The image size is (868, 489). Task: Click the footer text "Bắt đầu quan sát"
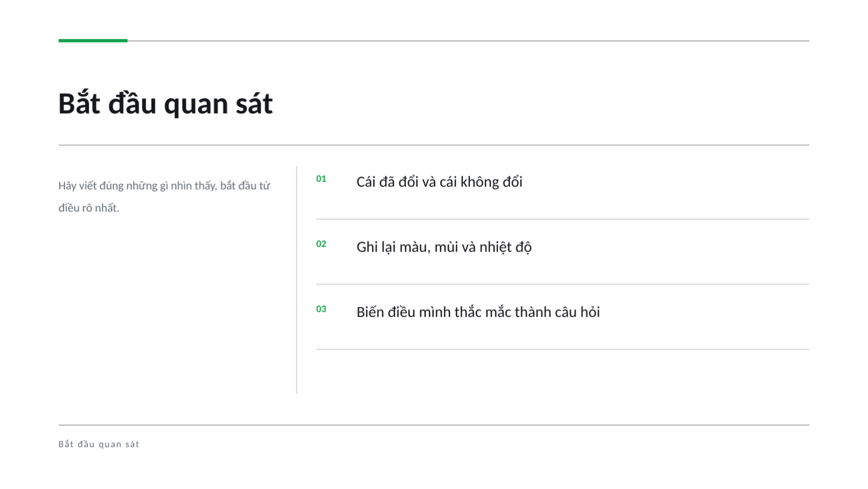click(x=99, y=444)
